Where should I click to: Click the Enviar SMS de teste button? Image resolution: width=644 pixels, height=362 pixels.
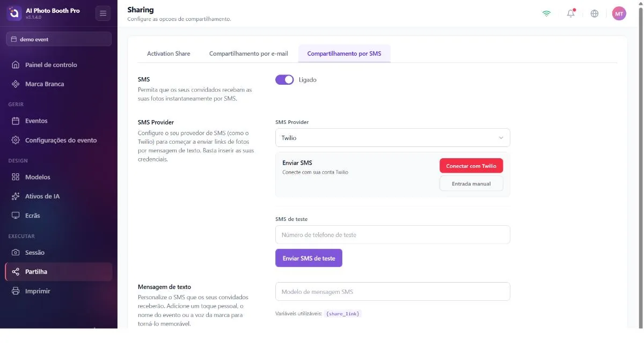(x=309, y=258)
